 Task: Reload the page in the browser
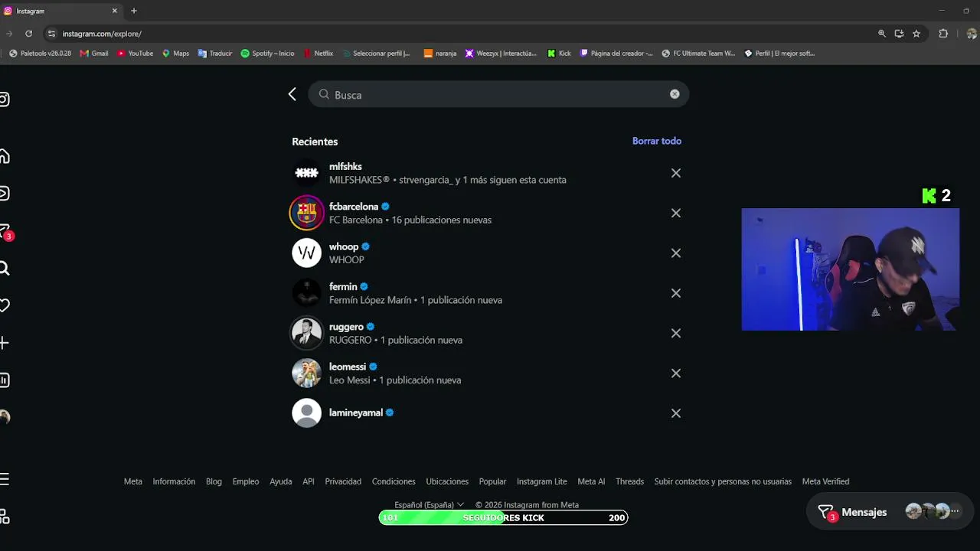tap(28, 34)
